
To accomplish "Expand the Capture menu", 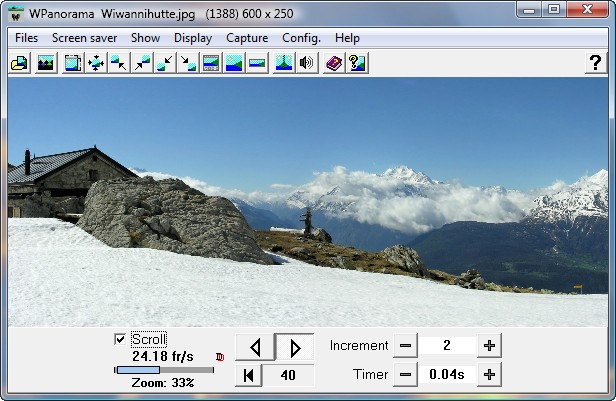I will [247, 38].
